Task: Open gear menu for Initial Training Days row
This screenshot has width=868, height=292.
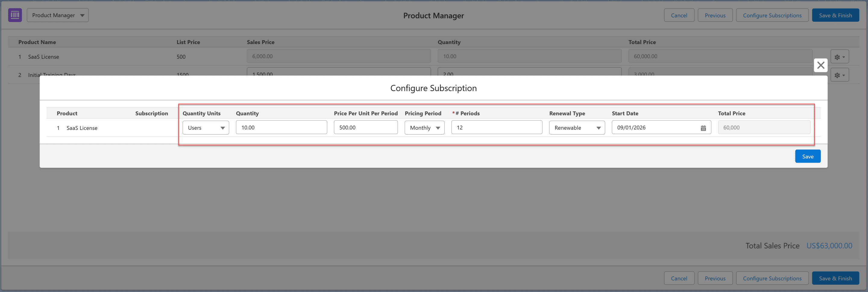Action: [839, 75]
